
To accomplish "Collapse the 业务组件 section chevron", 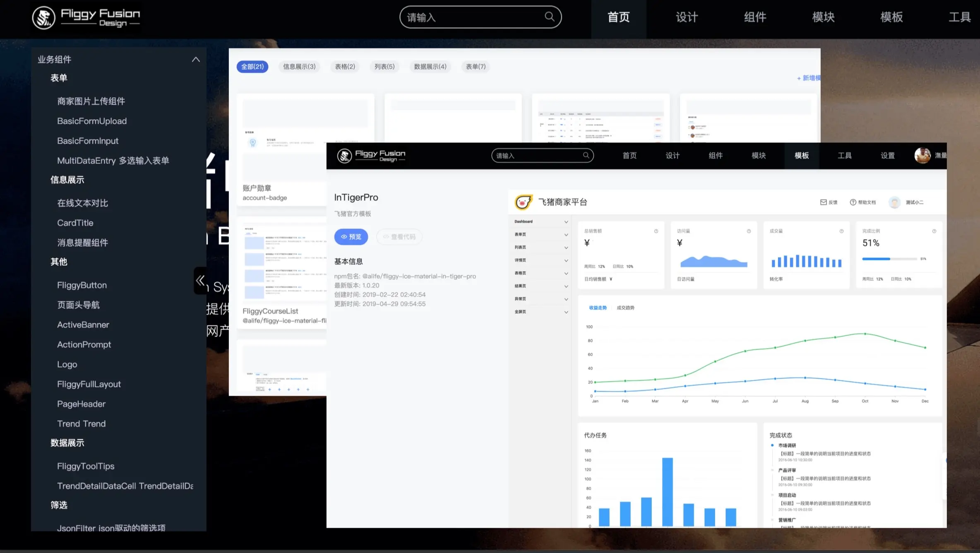I will (196, 60).
